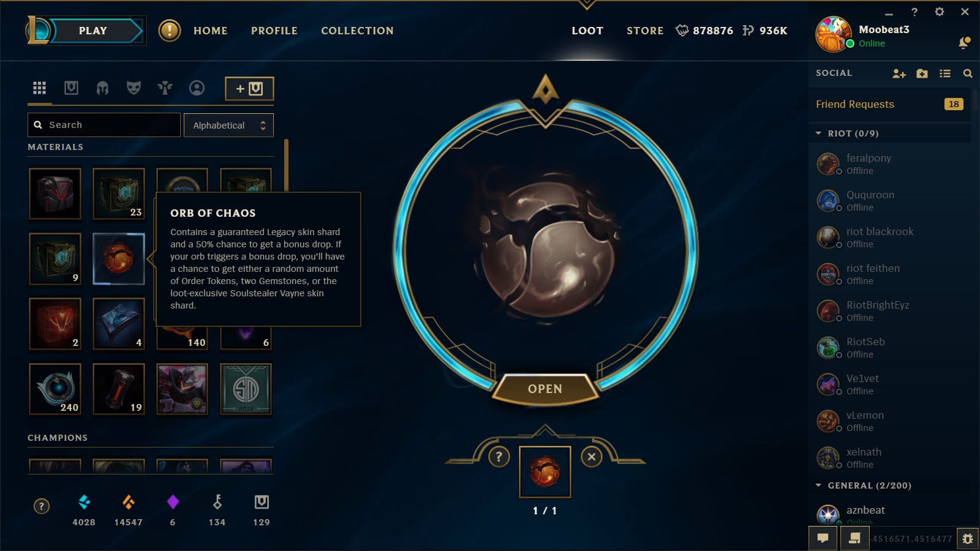980x551 pixels.
Task: Click the bug report icon
Action: (x=967, y=539)
